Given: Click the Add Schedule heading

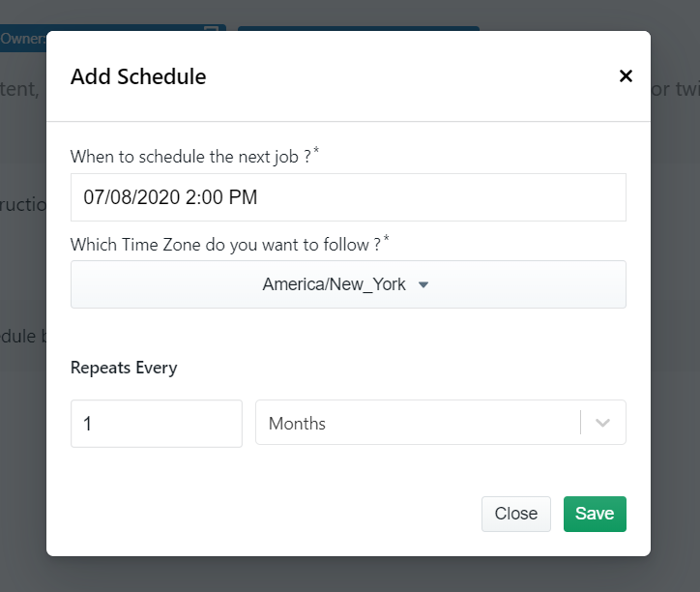Looking at the screenshot, I should tap(138, 76).
